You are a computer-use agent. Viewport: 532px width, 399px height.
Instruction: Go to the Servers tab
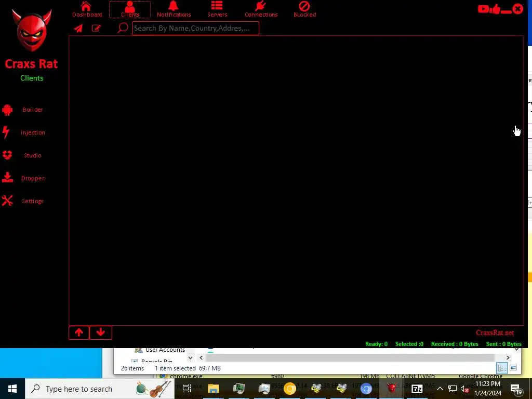point(217,9)
